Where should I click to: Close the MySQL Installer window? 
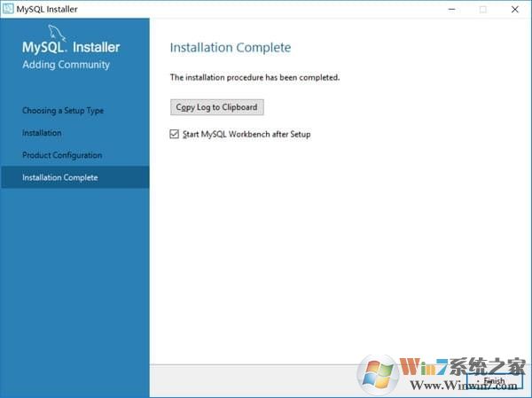click(514, 9)
